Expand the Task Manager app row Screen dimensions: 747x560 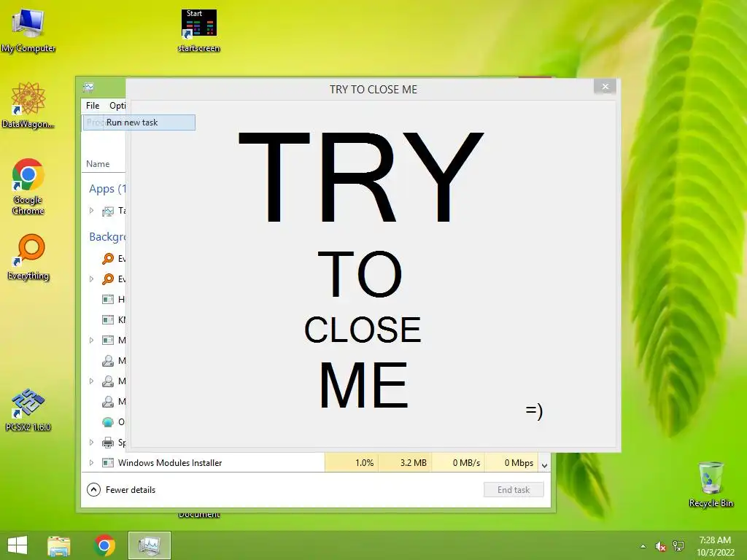[91, 211]
